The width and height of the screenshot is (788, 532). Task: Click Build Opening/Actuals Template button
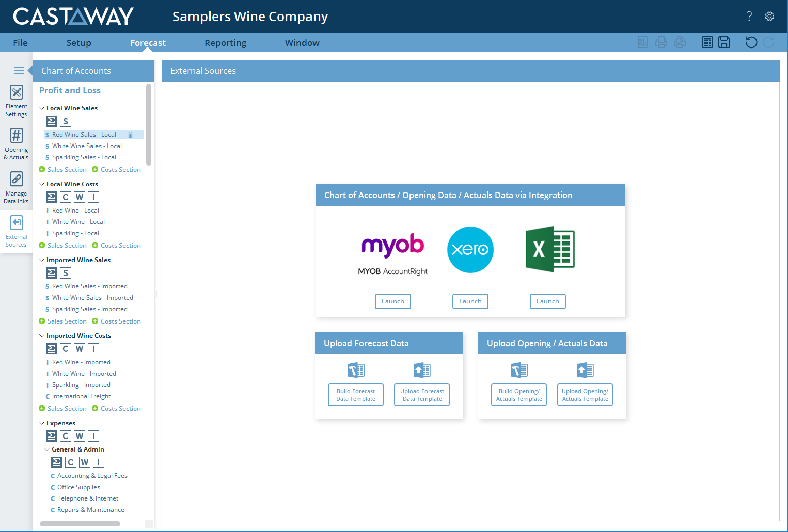coord(519,395)
